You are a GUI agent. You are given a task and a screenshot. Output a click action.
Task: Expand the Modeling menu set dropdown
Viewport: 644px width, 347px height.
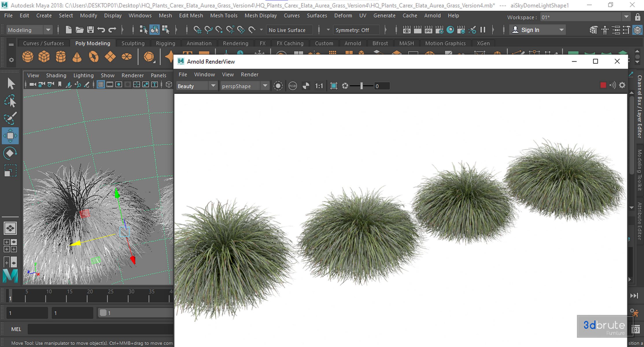[x=48, y=30]
